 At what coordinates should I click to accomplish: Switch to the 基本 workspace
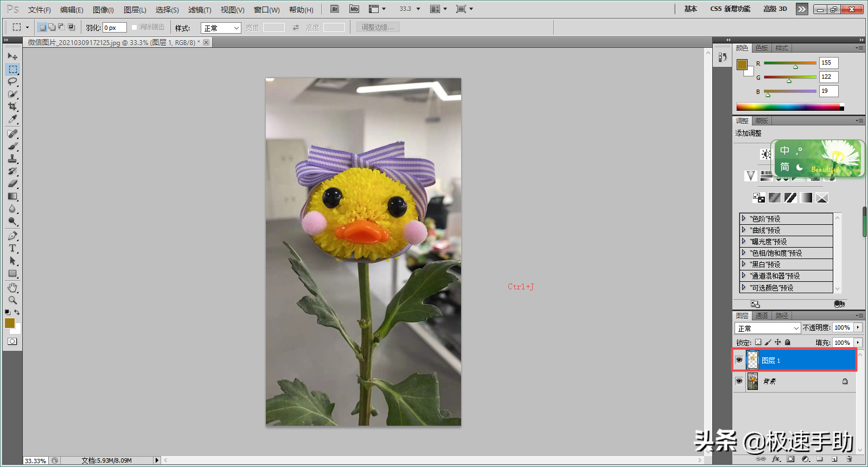click(x=691, y=9)
